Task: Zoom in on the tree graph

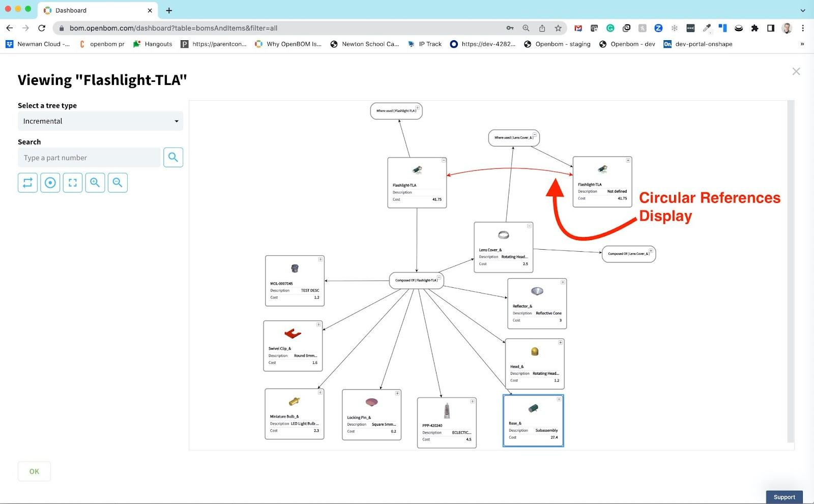Action: point(95,183)
